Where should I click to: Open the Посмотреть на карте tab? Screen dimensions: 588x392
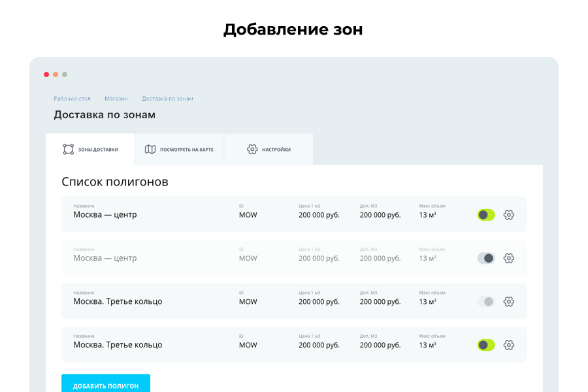(x=178, y=149)
